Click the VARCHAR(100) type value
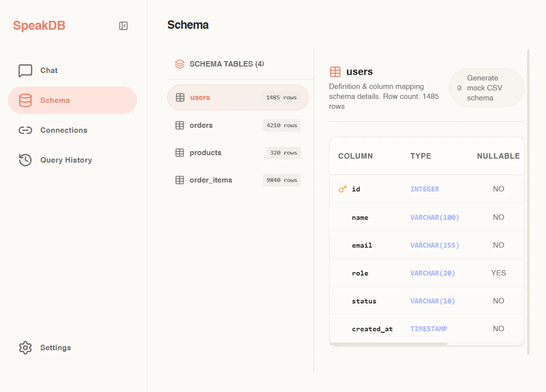This screenshot has height=392, width=546. pyautogui.click(x=435, y=217)
